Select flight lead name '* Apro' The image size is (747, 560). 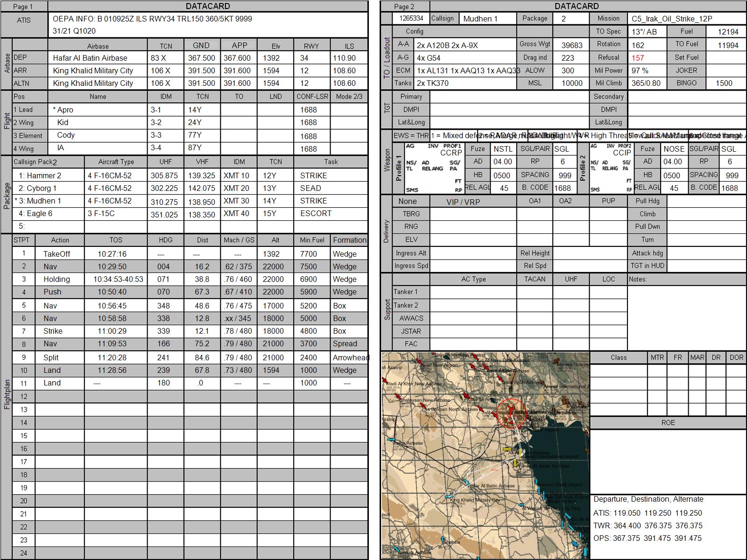coord(63,110)
